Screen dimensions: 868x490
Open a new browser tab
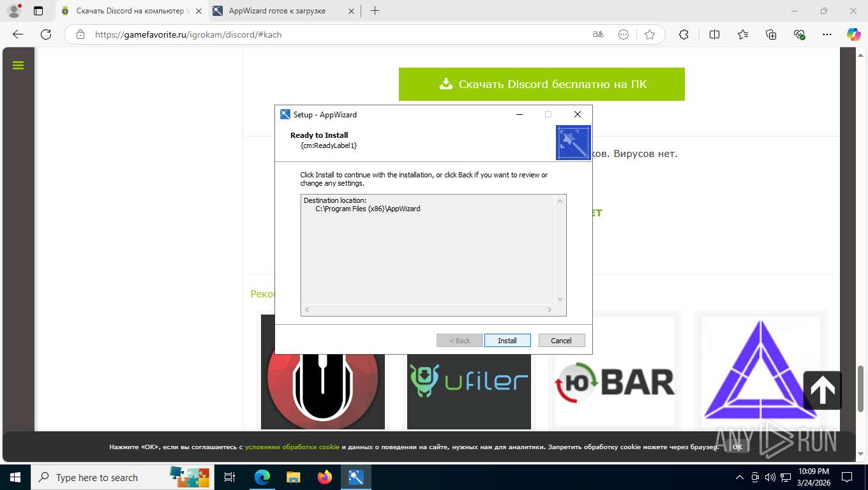coord(375,11)
